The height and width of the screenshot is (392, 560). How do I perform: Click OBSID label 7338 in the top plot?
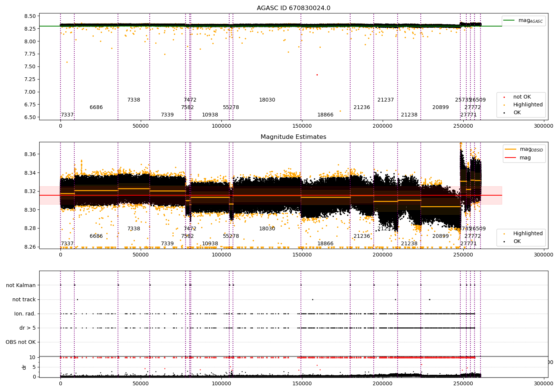[134, 100]
